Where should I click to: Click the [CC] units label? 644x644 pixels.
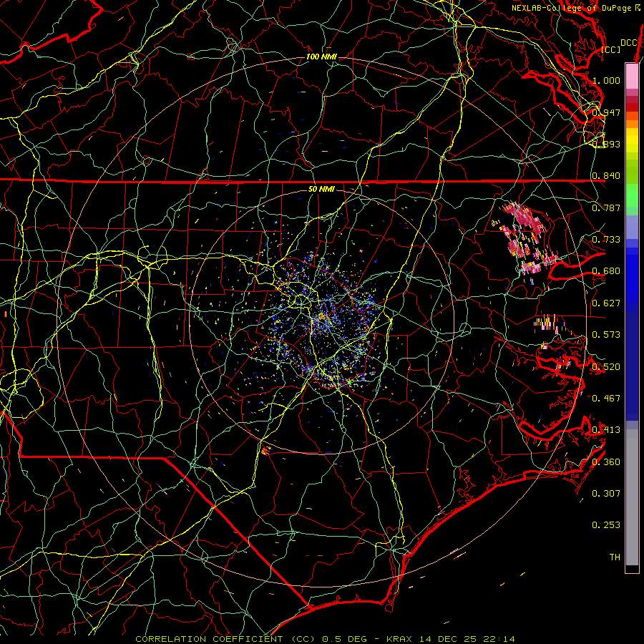coord(611,49)
